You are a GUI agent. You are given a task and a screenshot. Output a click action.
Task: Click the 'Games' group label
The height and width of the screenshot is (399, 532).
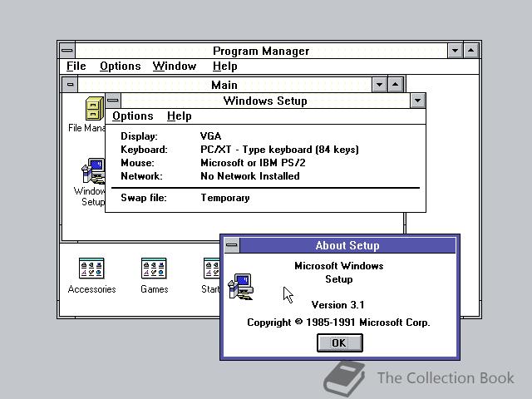[155, 289]
